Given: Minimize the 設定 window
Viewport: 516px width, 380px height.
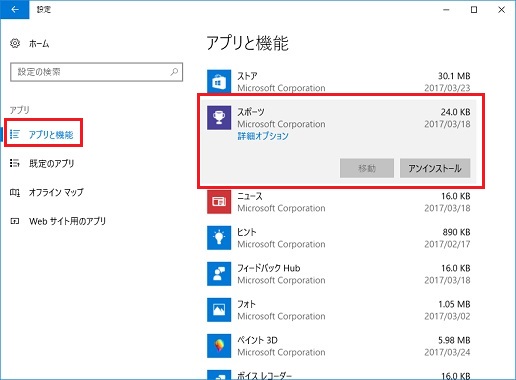Looking at the screenshot, I should click(446, 10).
